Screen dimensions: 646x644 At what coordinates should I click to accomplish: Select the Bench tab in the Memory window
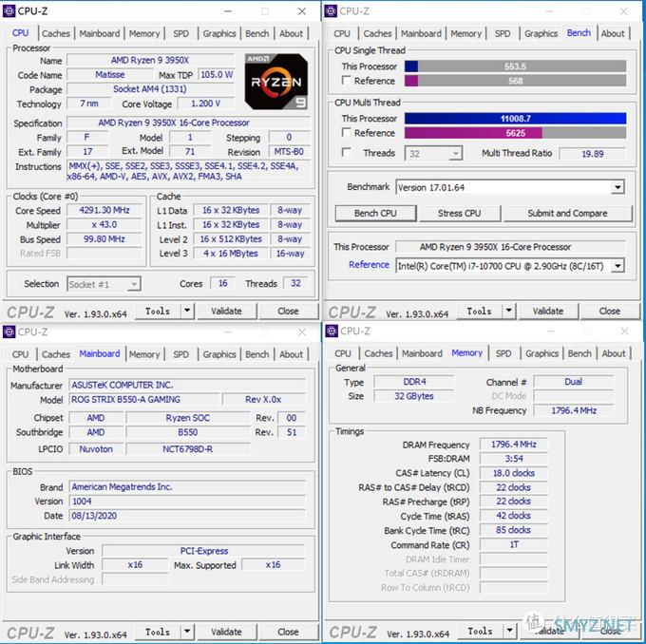point(579,353)
